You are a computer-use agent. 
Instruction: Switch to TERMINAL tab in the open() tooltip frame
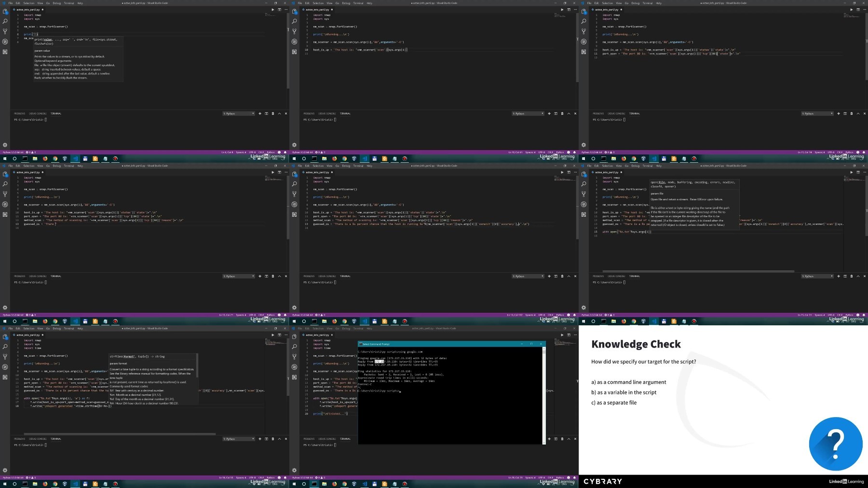coord(635,276)
